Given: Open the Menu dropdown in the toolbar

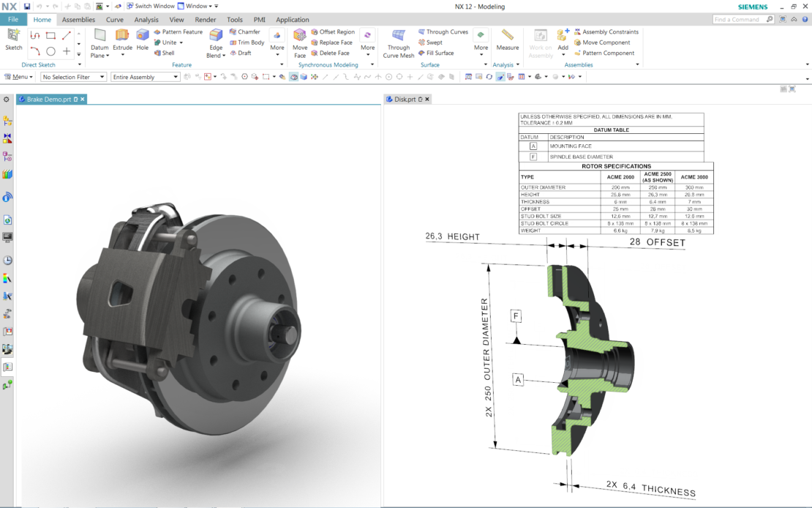Looking at the screenshot, I should (x=18, y=76).
